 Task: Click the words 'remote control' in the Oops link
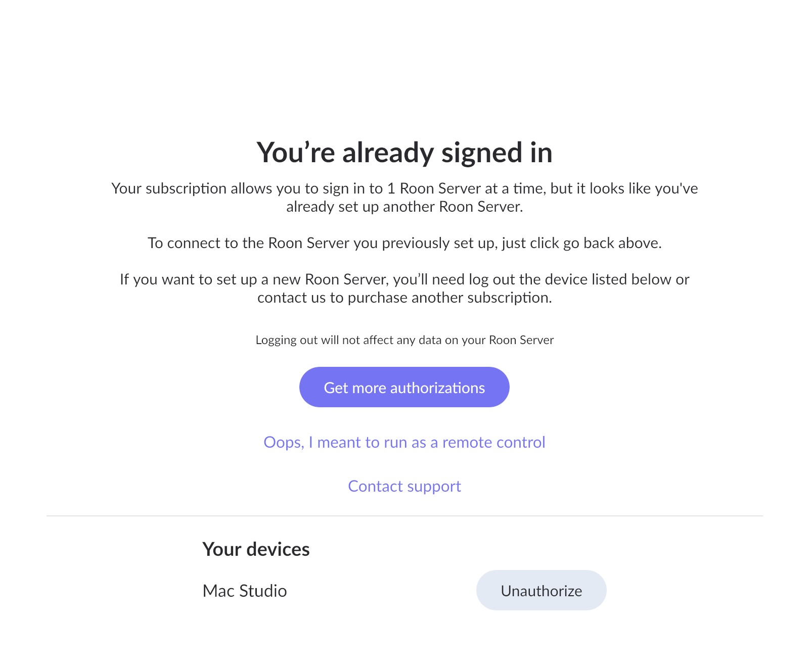tap(494, 442)
